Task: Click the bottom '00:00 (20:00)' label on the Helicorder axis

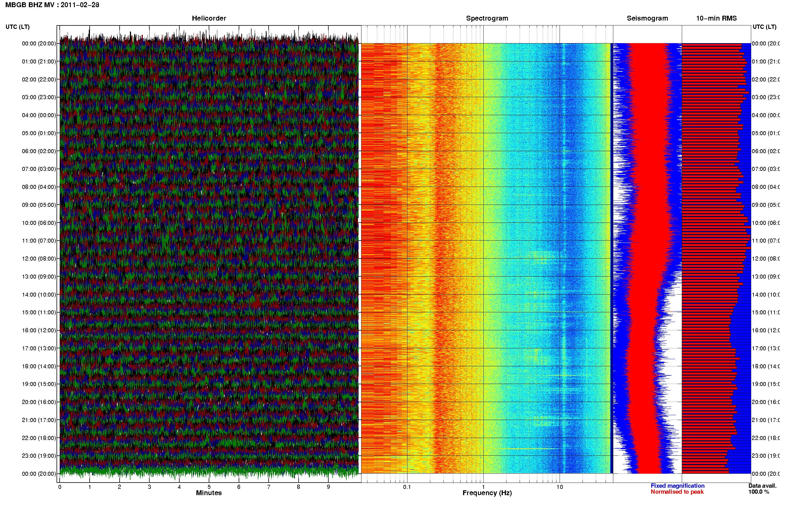Action: pos(39,474)
